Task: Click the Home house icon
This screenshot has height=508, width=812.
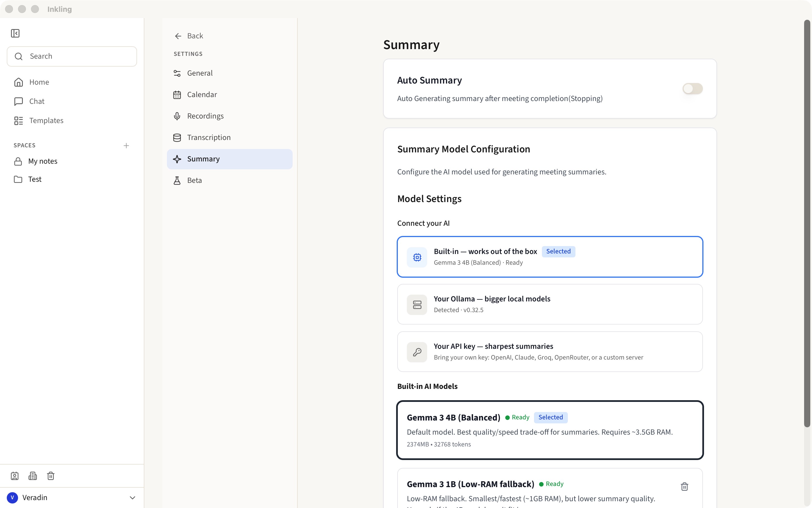Action: [18, 82]
